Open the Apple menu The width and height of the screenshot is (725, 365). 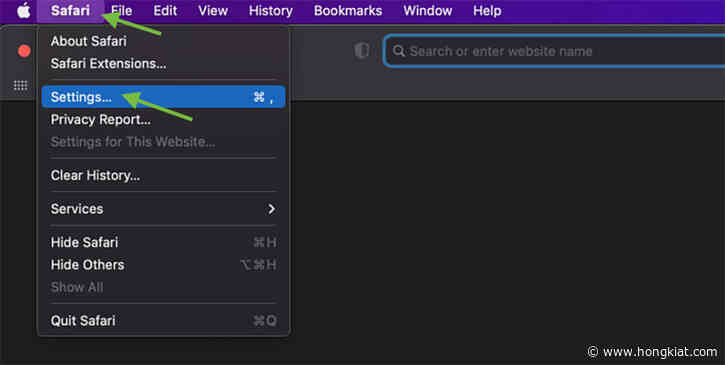pos(24,10)
